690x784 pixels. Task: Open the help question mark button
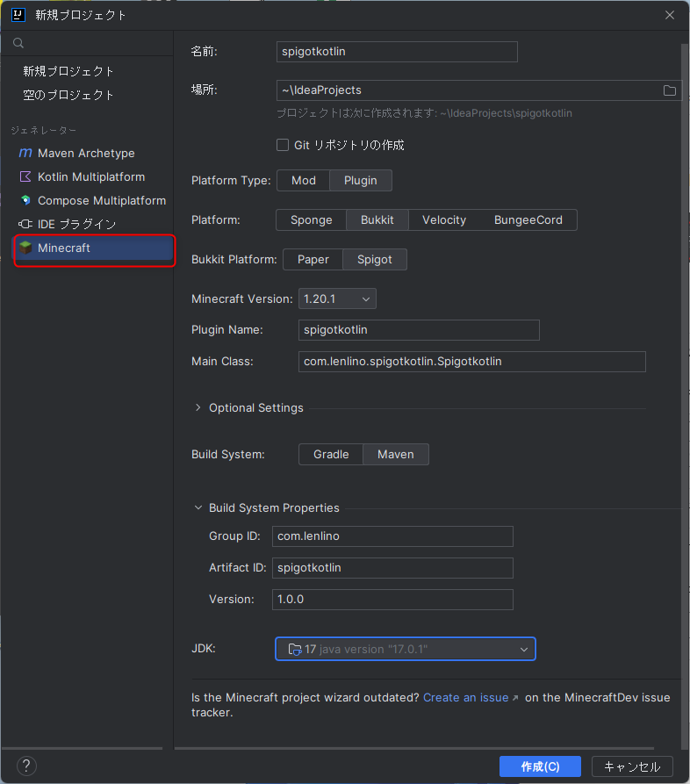pyautogui.click(x=27, y=766)
